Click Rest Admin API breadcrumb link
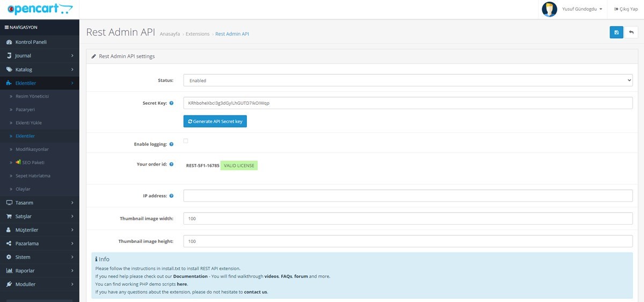Viewport: 644px width, 302px height. pyautogui.click(x=232, y=34)
